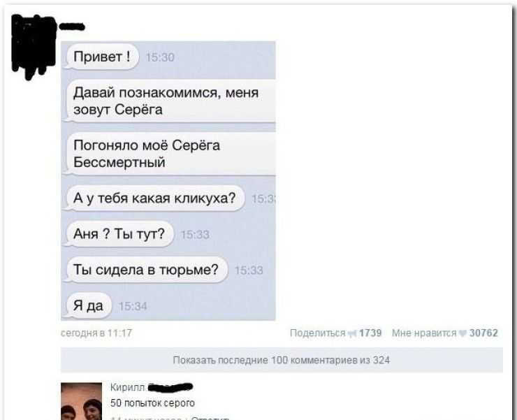Click the blacked-out post author avatar
The height and width of the screenshot is (420, 517).
[x=34, y=46]
